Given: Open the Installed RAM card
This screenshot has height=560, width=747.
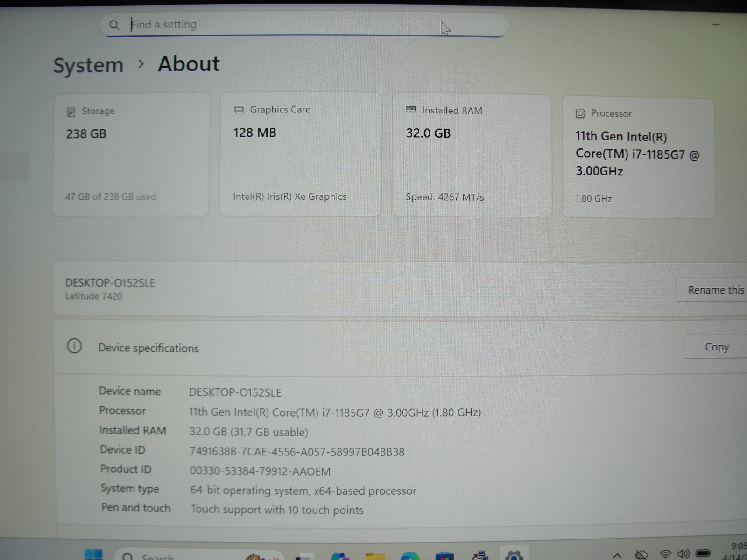Looking at the screenshot, I should click(x=472, y=155).
